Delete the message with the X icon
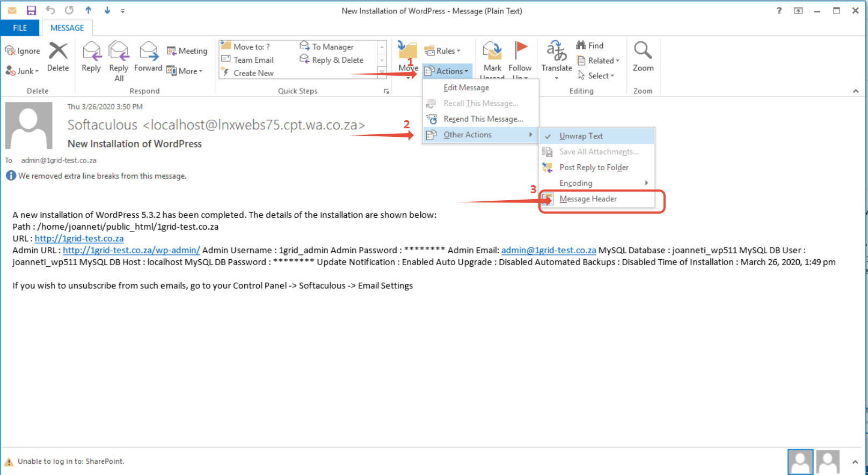Viewport: 868px width, 475px height. coord(58,57)
